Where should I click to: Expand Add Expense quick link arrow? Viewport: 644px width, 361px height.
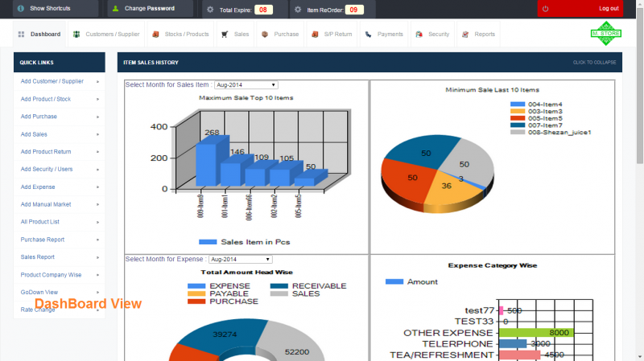click(97, 187)
